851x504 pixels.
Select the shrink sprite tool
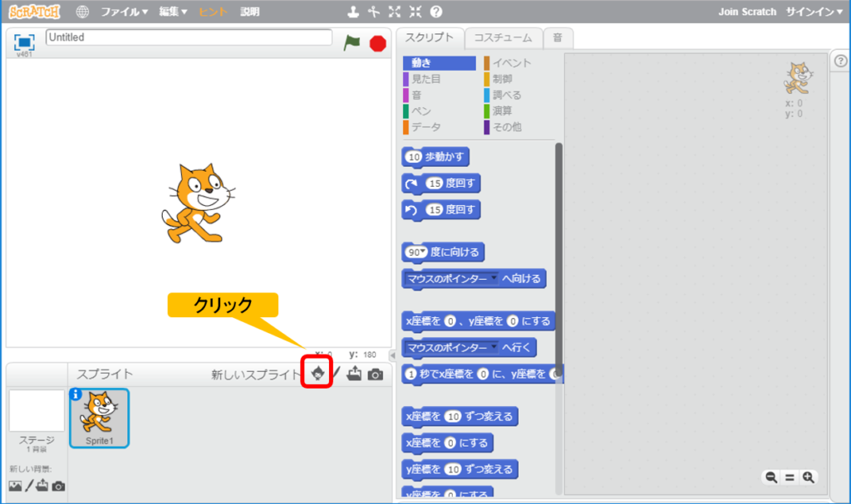coord(416,12)
